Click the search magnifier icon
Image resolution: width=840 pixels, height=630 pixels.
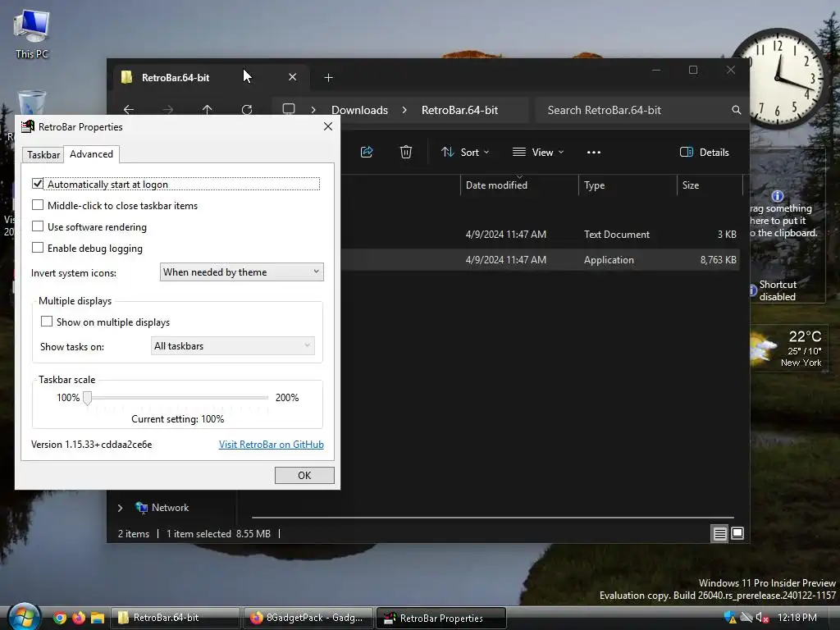tap(737, 110)
